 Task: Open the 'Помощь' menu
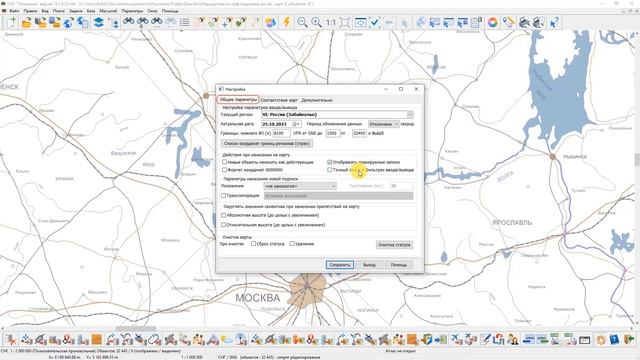tap(170, 11)
